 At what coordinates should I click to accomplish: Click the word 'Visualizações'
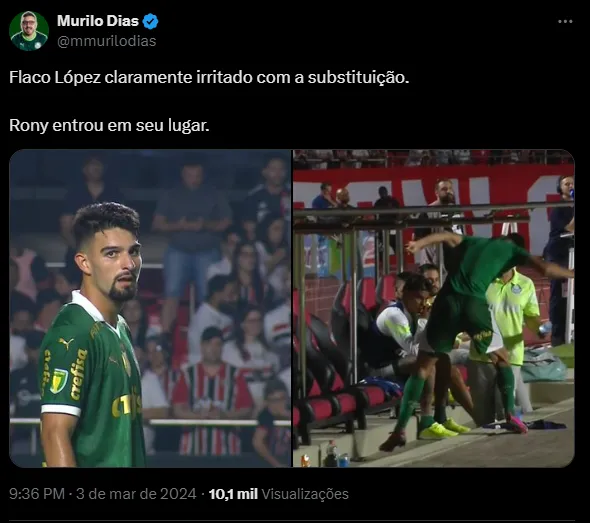tap(305, 494)
